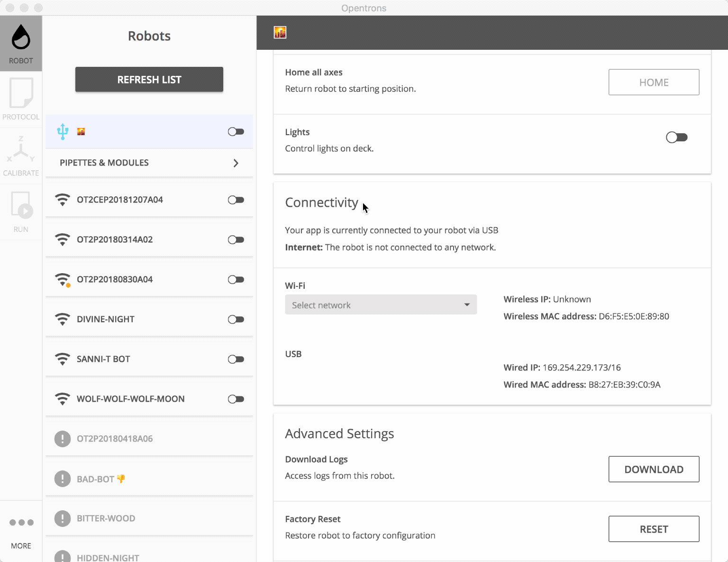Select SANNI-T BOT robot name
728x562 pixels.
coord(103,359)
